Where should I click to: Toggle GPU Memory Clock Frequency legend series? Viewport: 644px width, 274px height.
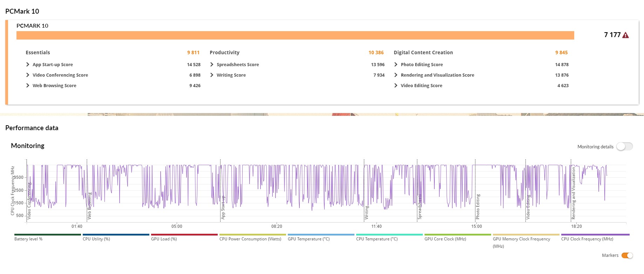tap(526, 241)
